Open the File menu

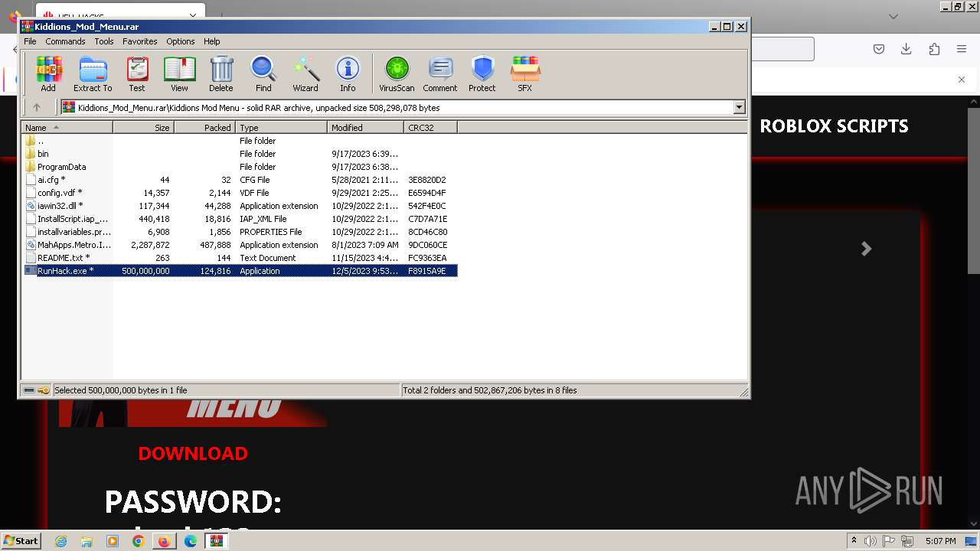30,41
